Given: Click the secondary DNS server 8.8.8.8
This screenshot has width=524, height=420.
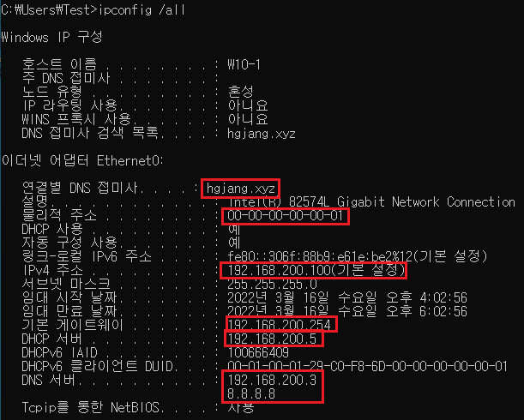Looking at the screenshot, I should 251,393.
